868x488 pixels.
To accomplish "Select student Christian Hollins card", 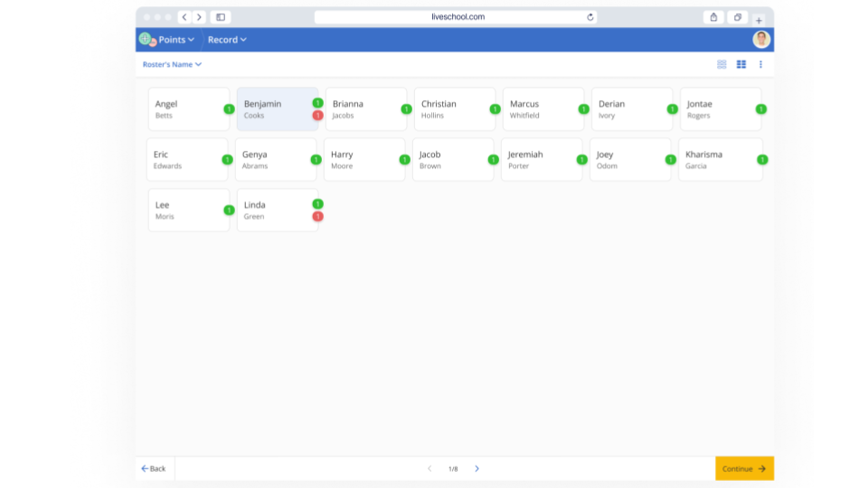I will (x=455, y=109).
